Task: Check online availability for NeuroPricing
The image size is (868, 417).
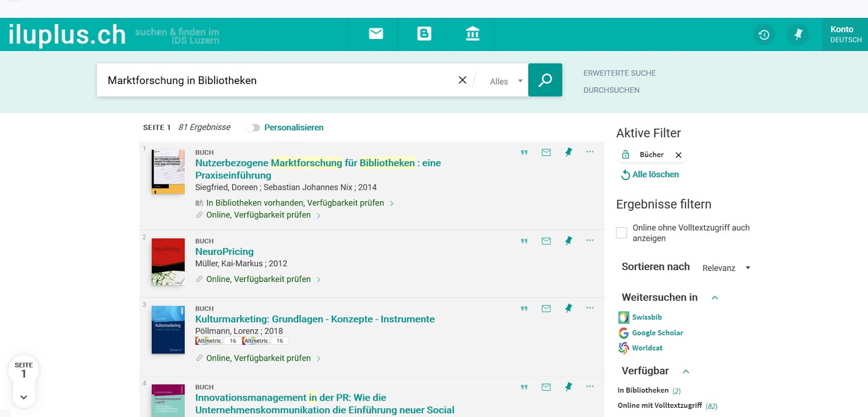Action: [x=258, y=279]
